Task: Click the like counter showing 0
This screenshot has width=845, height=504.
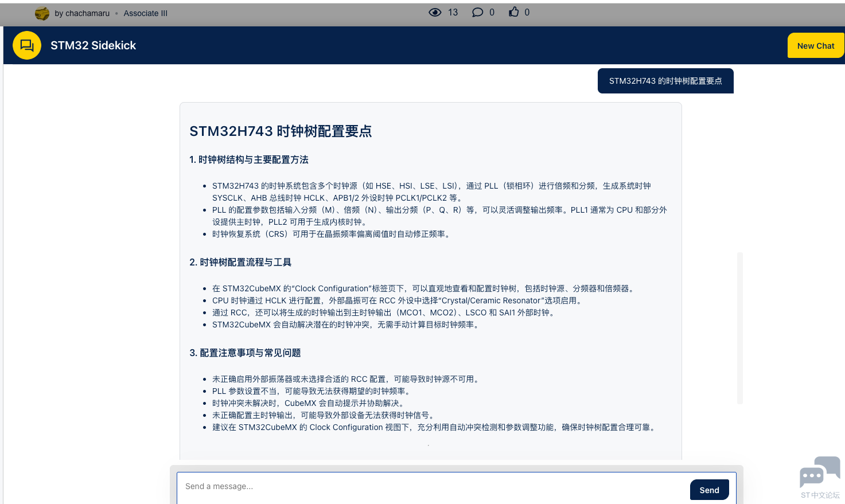Action: (526, 12)
